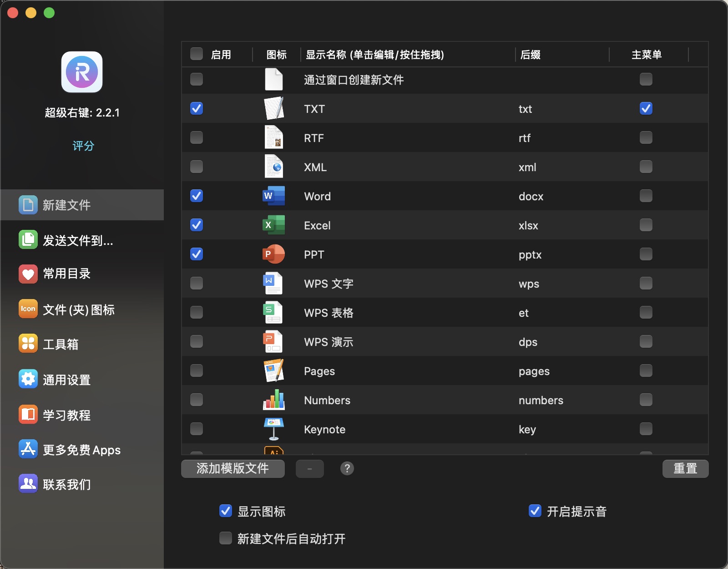The height and width of the screenshot is (569, 728).
Task: Click the display name "XML"
Action: point(315,167)
